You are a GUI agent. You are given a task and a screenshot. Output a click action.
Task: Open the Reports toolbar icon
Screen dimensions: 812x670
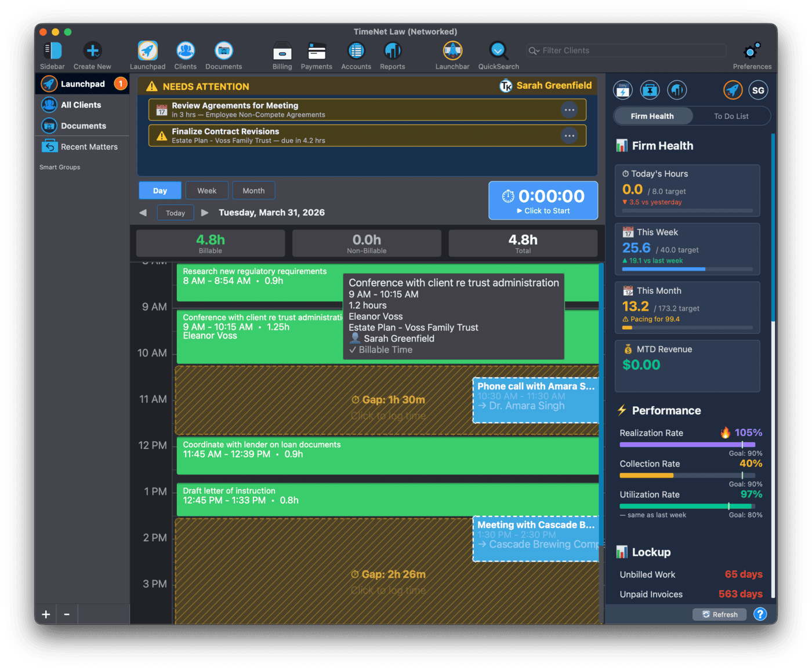(392, 51)
